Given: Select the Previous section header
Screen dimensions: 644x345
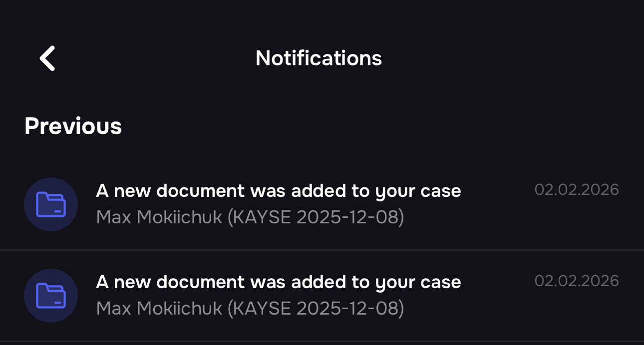Looking at the screenshot, I should click(x=73, y=126).
